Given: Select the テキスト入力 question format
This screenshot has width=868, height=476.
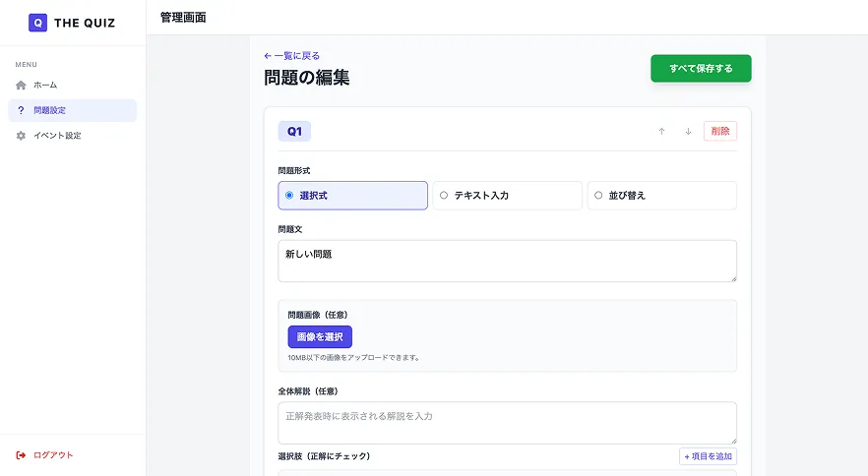Looking at the screenshot, I should 507,196.
